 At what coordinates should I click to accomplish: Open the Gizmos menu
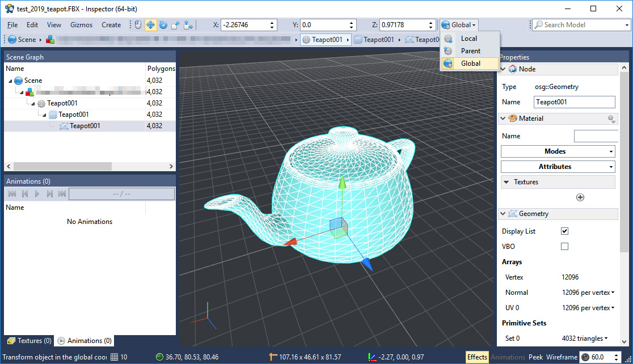point(81,25)
